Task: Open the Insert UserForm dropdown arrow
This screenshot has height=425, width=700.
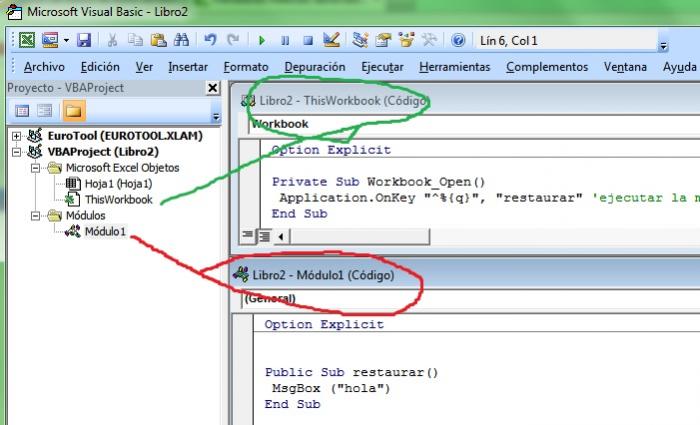Action: pyautogui.click(x=66, y=40)
